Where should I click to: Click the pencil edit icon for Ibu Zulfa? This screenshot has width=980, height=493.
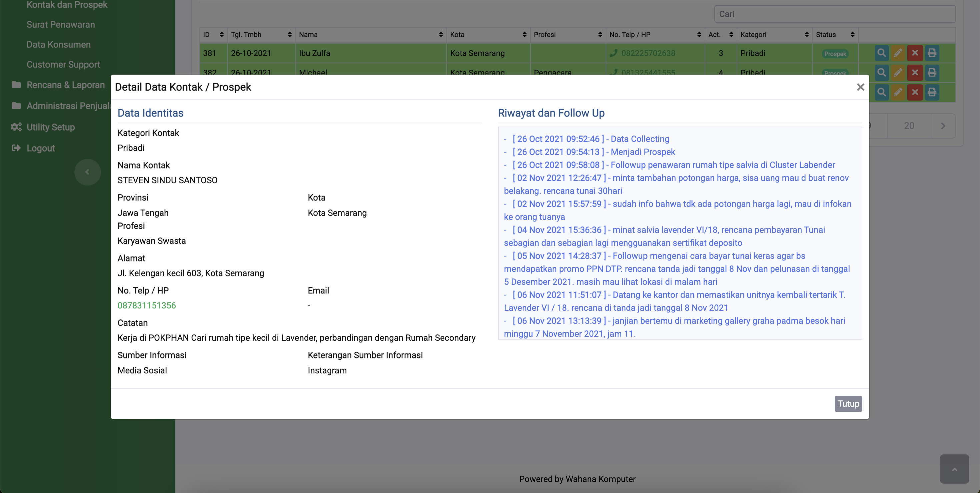coord(898,53)
